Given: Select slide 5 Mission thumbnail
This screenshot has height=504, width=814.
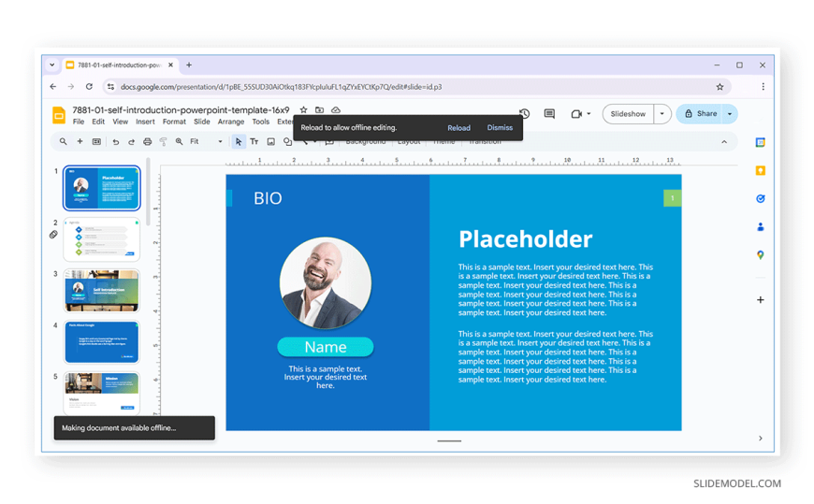Looking at the screenshot, I should click(x=102, y=393).
